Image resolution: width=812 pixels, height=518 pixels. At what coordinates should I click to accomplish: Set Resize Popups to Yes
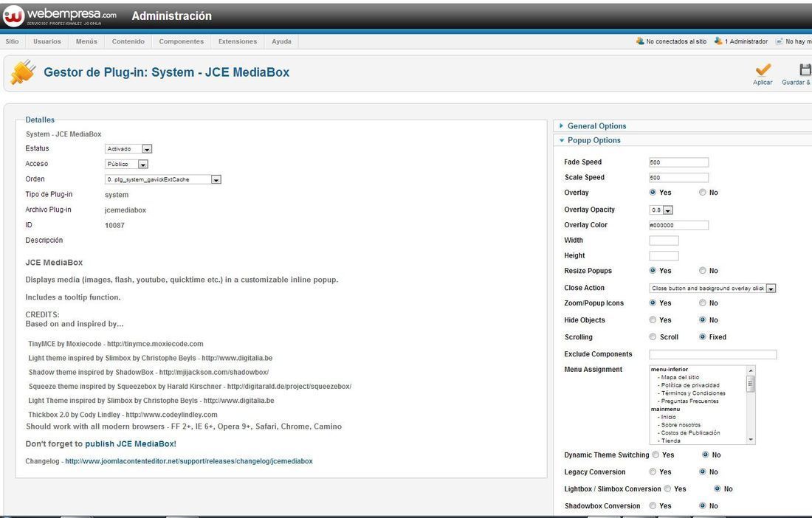pyautogui.click(x=653, y=270)
